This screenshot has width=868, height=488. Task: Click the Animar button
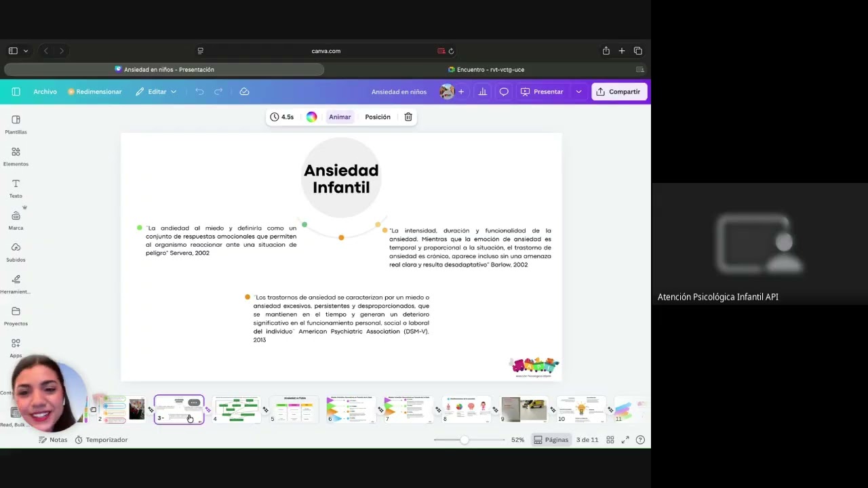point(340,117)
